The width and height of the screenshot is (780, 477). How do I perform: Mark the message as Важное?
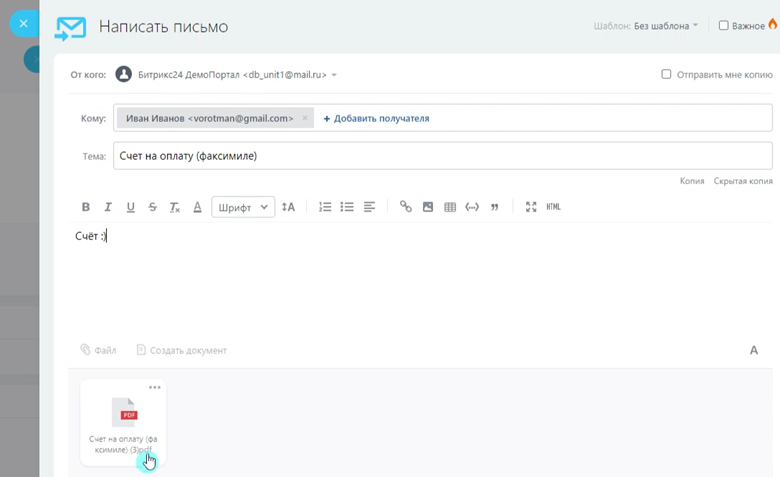[724, 25]
